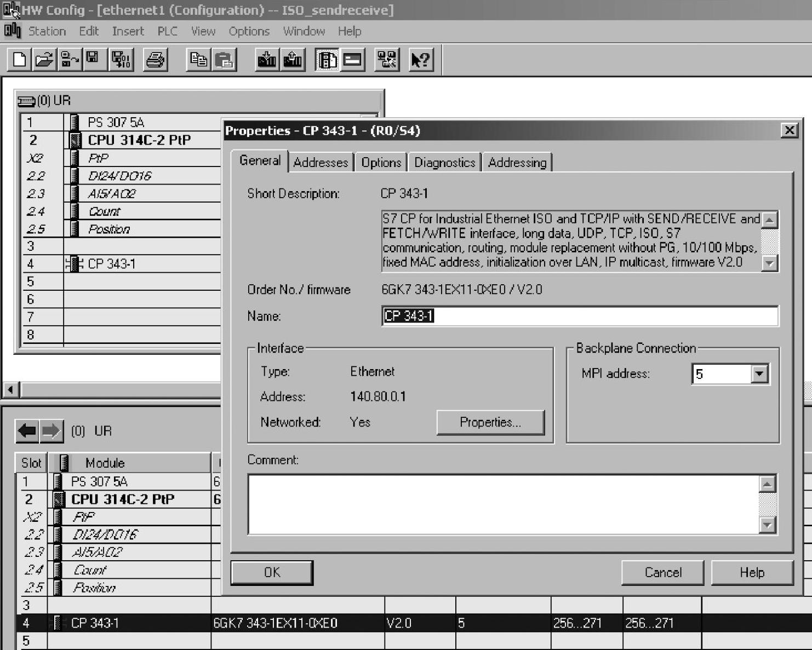This screenshot has height=650, width=812.
Task: Select the AI5/AO2 row in the rack
Action: pos(121,194)
